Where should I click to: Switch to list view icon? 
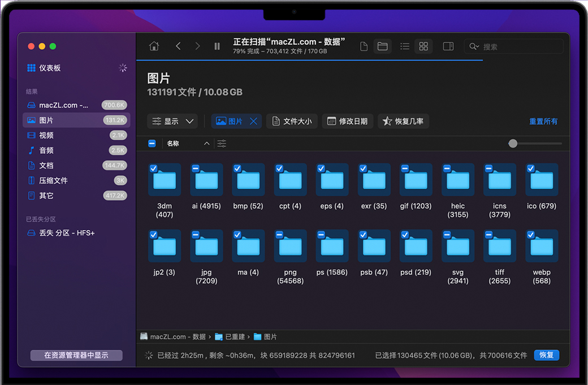click(405, 46)
